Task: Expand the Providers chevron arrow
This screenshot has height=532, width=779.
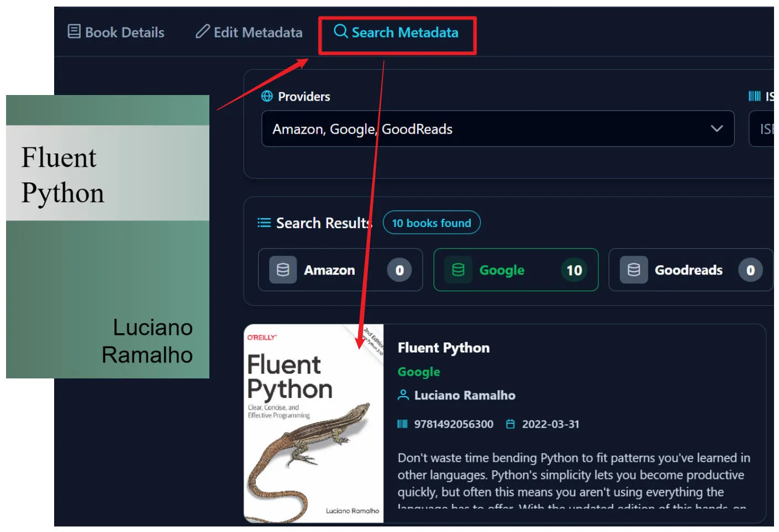Action: (717, 129)
